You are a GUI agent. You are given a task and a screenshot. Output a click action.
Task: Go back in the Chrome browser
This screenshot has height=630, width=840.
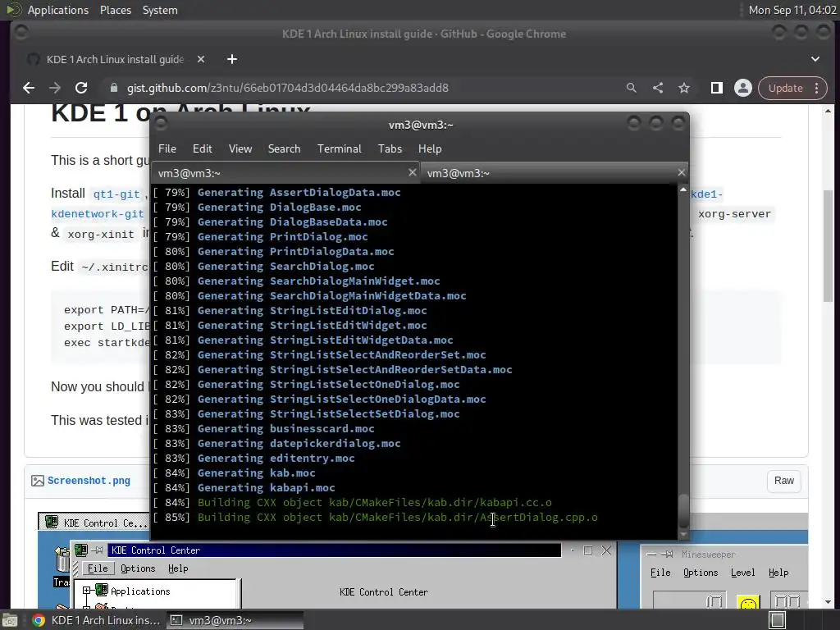pyautogui.click(x=29, y=88)
